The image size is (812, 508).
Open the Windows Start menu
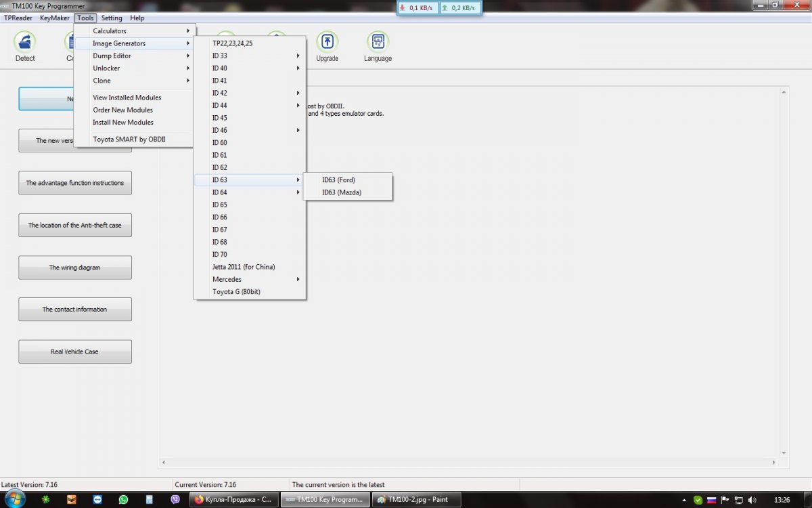pyautogui.click(x=14, y=499)
